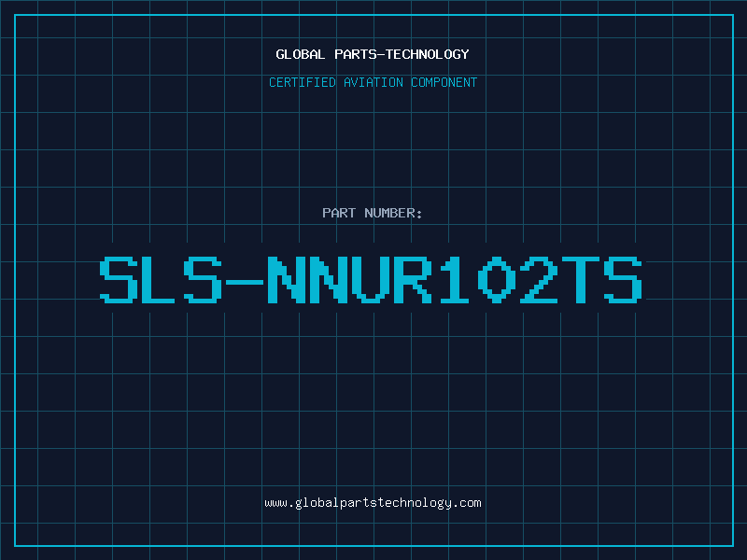Click the letter T in the part number
Screen dimensions: 747x560
point(580,279)
